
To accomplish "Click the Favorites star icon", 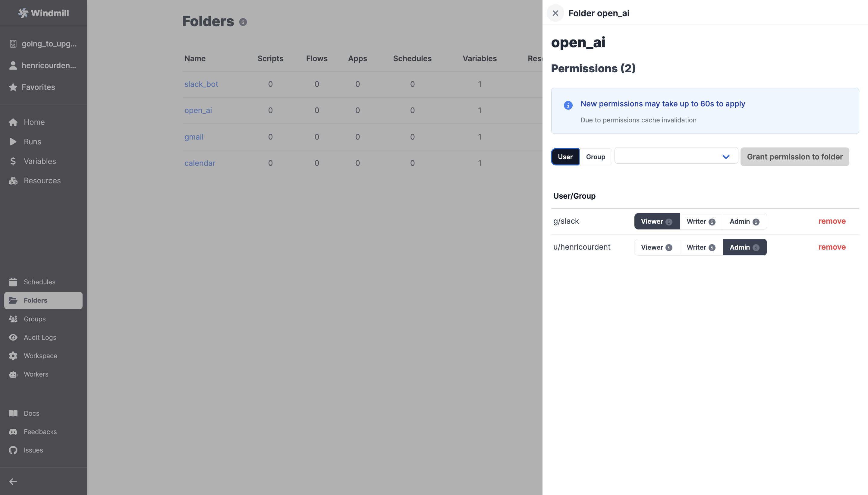I will [13, 87].
